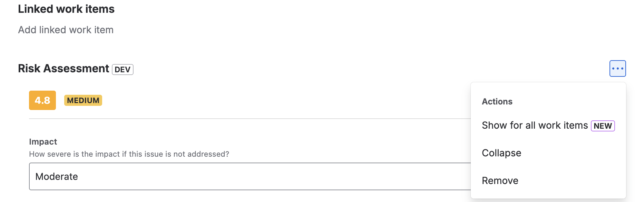Click the Impact field label
644x202 pixels.
click(43, 142)
